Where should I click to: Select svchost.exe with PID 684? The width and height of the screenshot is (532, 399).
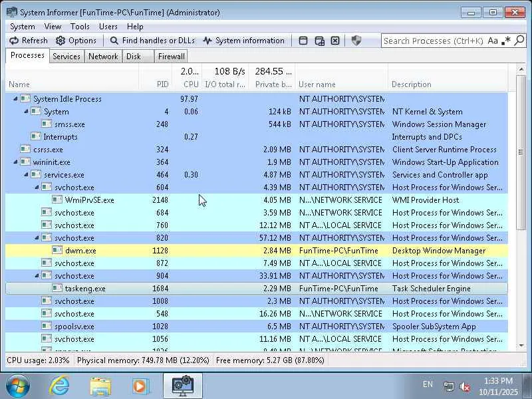(x=257, y=213)
